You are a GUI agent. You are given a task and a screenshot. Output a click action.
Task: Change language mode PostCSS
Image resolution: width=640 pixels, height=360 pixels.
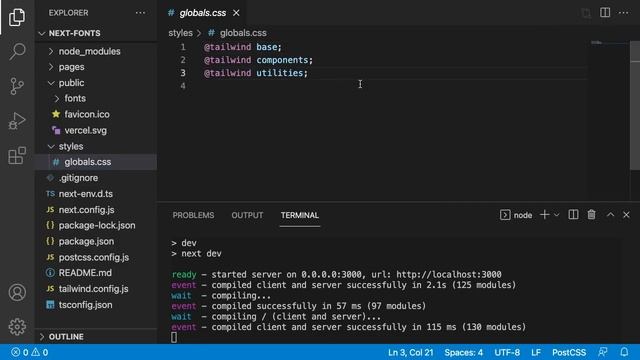click(569, 352)
